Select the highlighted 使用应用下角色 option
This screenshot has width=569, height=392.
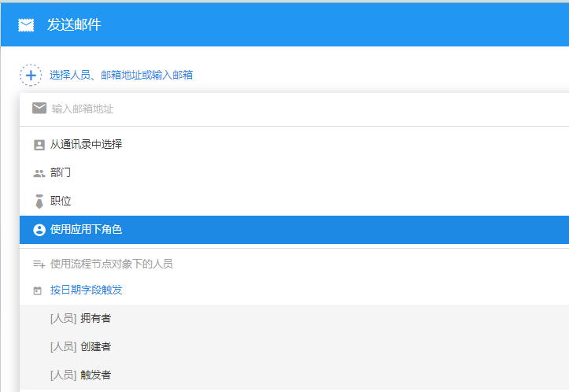pyautogui.click(x=294, y=230)
